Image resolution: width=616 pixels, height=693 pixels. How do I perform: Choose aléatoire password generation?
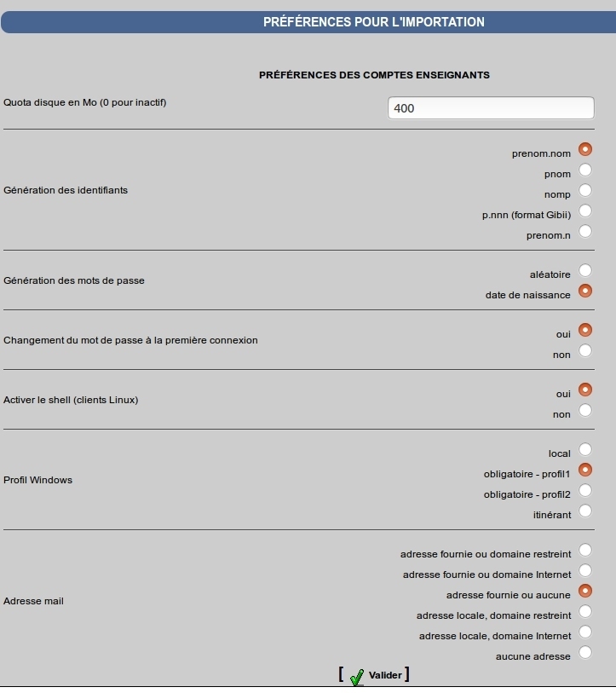[x=585, y=270]
